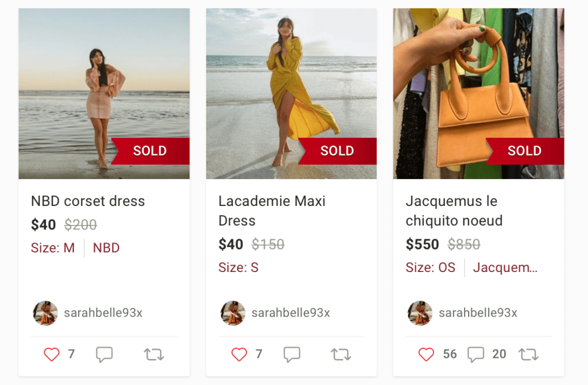Share the NBD corset dress listing
Image resolution: width=588 pixels, height=385 pixels.
tap(154, 355)
